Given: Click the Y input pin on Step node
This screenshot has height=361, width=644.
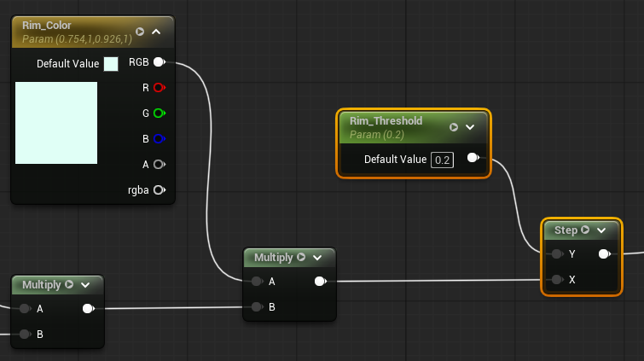Looking at the screenshot, I should (x=556, y=254).
